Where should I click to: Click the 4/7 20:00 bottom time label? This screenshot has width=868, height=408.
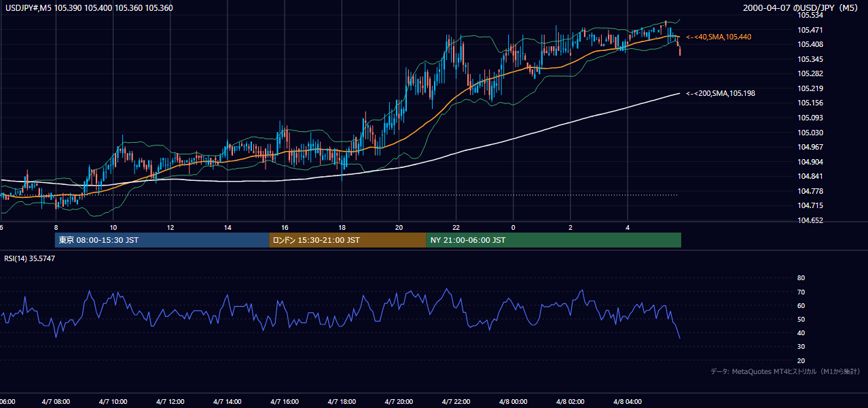(399, 402)
